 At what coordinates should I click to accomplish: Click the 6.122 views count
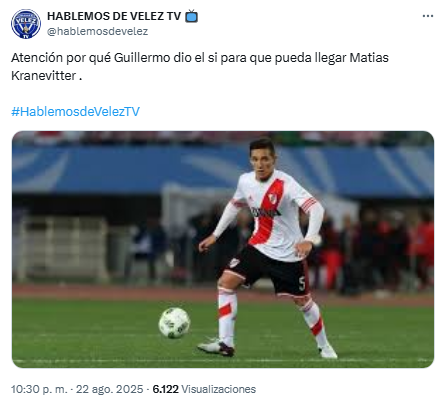(x=165, y=389)
